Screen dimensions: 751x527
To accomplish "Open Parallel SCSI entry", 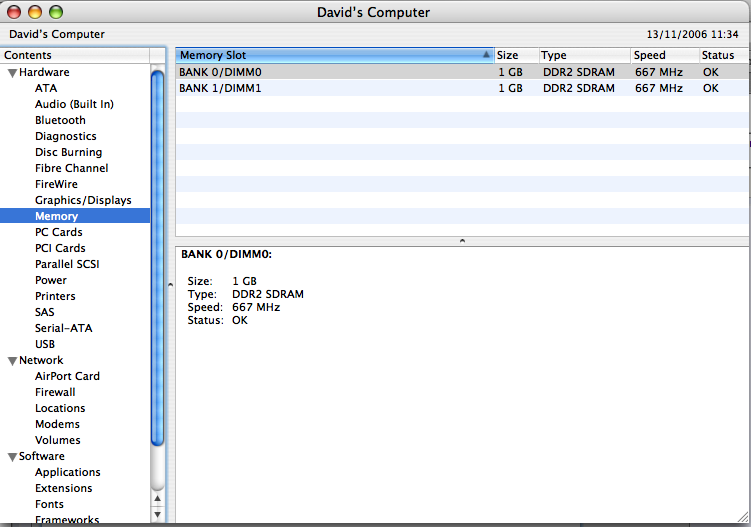I will point(67,264).
